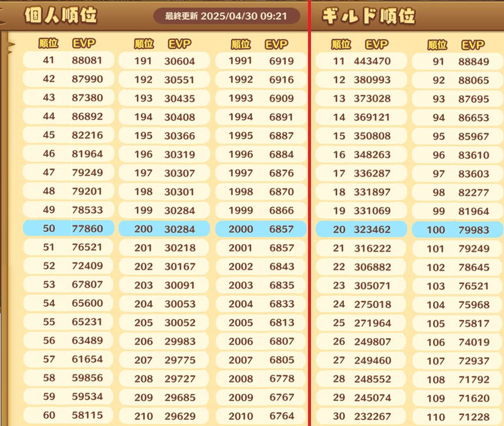Click guild rank 103 row in guild ranking
Image resolution: width=504 pixels, height=426 pixels.
pyautogui.click(x=458, y=286)
